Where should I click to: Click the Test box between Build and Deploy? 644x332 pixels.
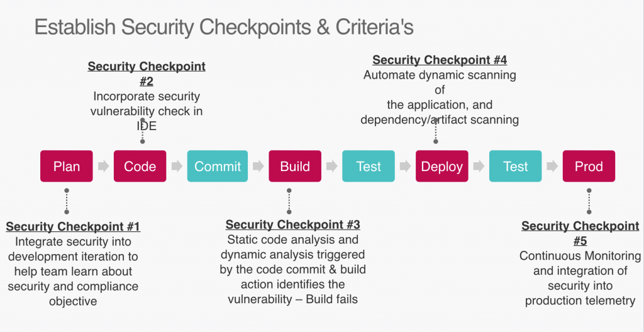coord(369,167)
